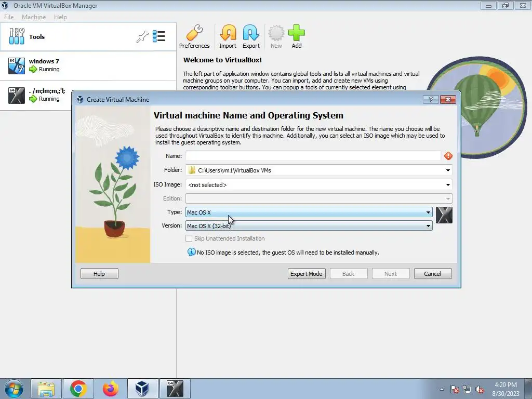532x399 pixels.
Task: Click the Export appliance toolbar icon
Action: [x=251, y=36]
